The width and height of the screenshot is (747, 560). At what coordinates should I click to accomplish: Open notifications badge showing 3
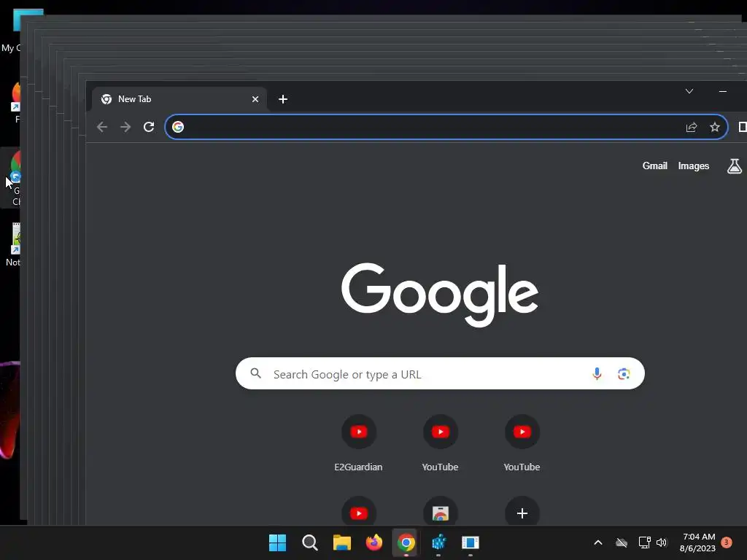727,542
